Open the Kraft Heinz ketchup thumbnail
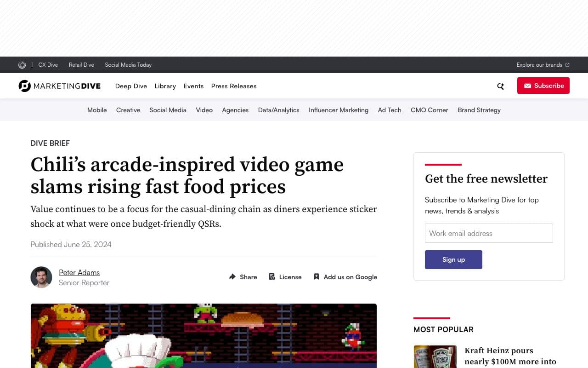This screenshot has width=588, height=368. tap(435, 356)
